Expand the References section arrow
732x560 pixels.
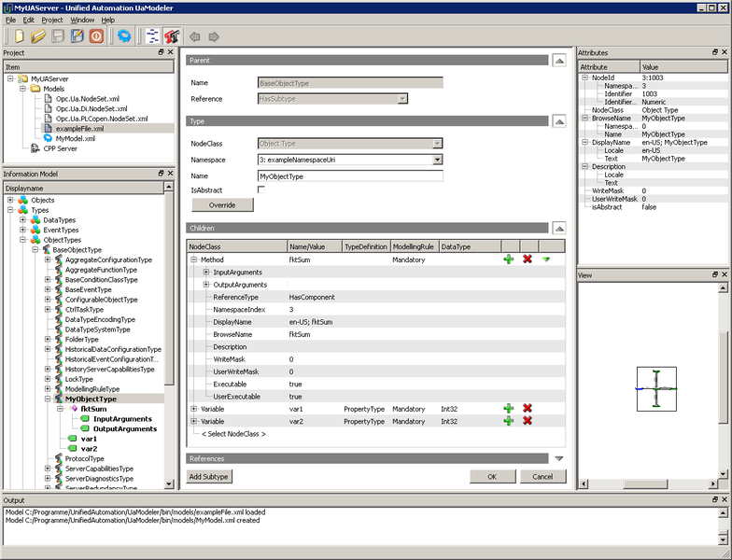point(558,458)
